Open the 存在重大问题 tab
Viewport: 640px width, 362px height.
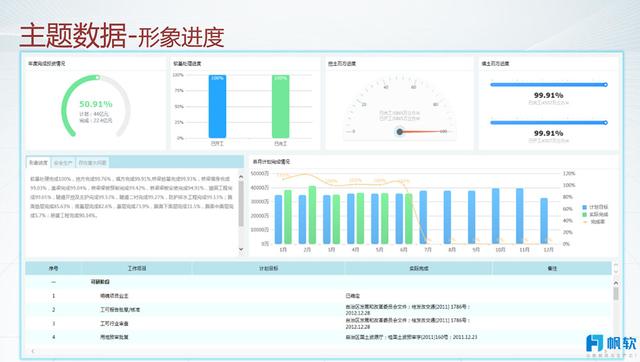[93, 163]
